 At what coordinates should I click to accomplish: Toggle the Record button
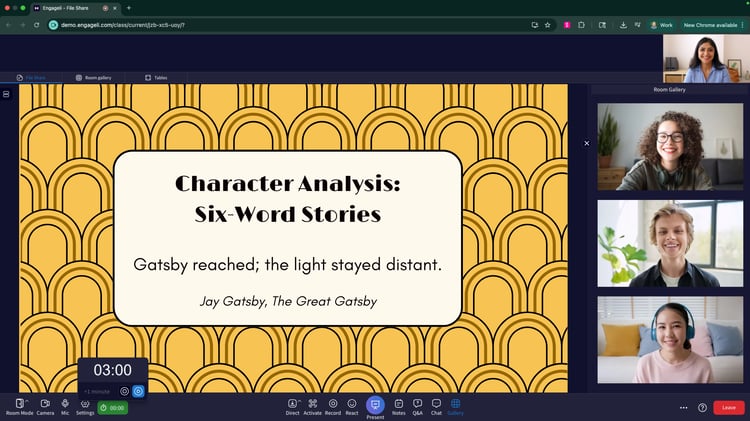click(333, 403)
